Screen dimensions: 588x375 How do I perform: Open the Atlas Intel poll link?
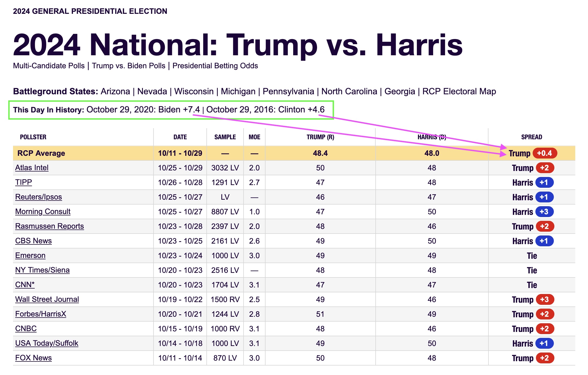click(32, 168)
